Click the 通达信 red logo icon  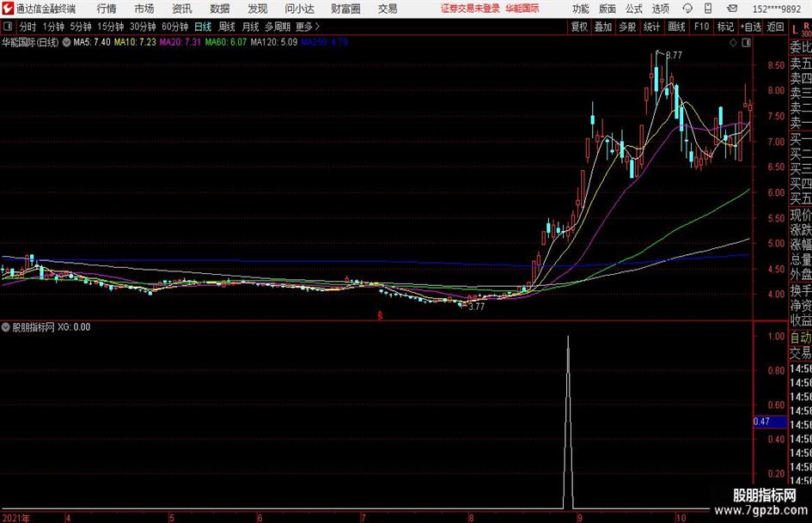point(8,9)
